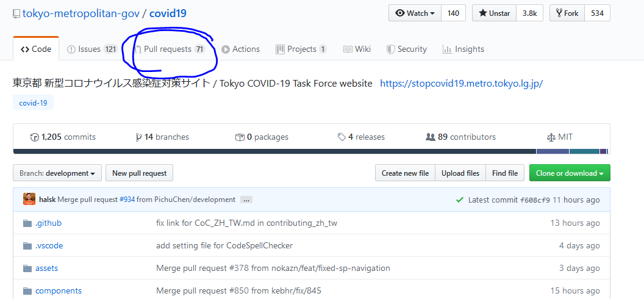Select the covid-19 topic tag
The height and width of the screenshot is (299, 644).
pyautogui.click(x=34, y=103)
